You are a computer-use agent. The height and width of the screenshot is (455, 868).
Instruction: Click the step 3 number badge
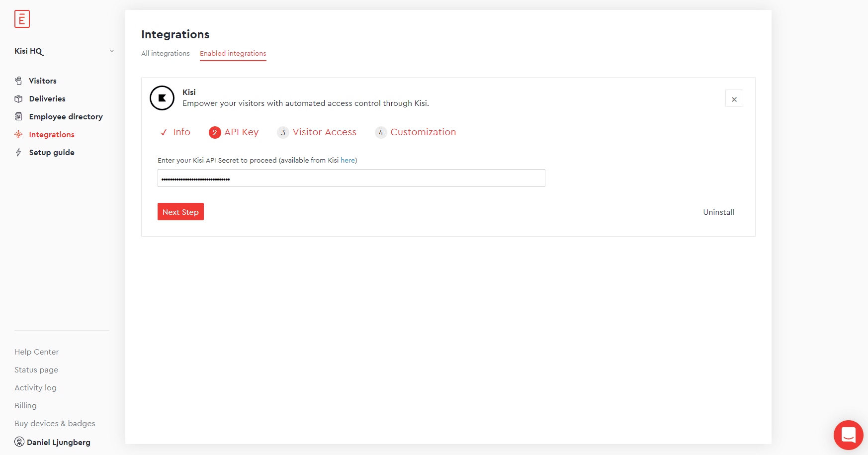tap(283, 132)
